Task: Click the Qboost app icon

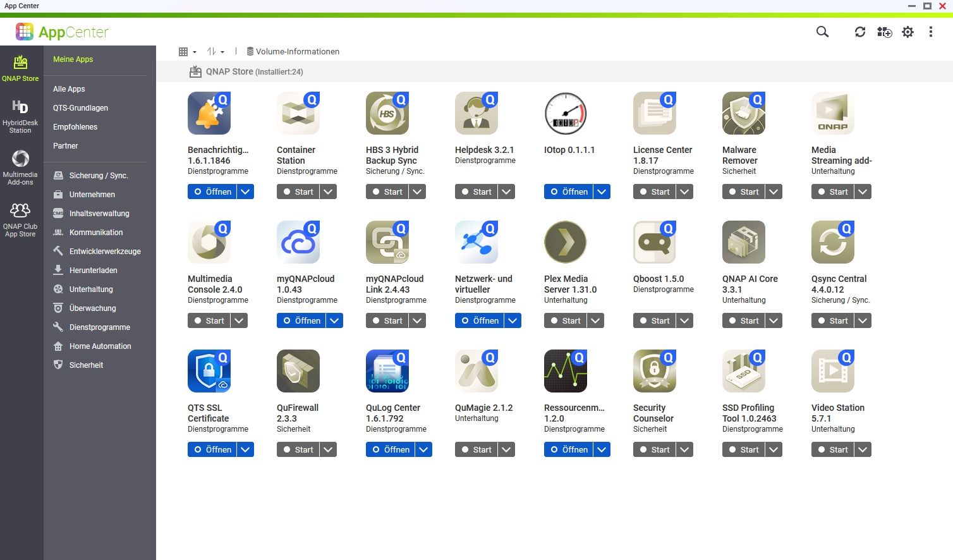Action: point(655,242)
